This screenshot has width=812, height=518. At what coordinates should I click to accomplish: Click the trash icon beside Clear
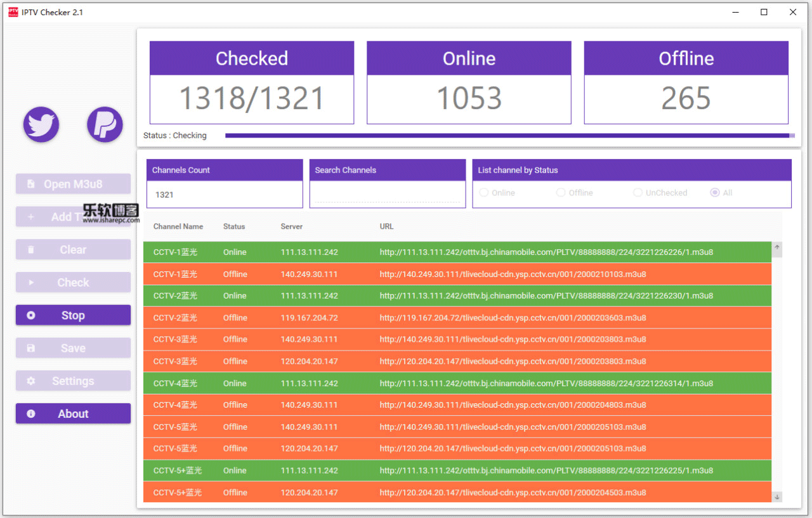point(31,250)
